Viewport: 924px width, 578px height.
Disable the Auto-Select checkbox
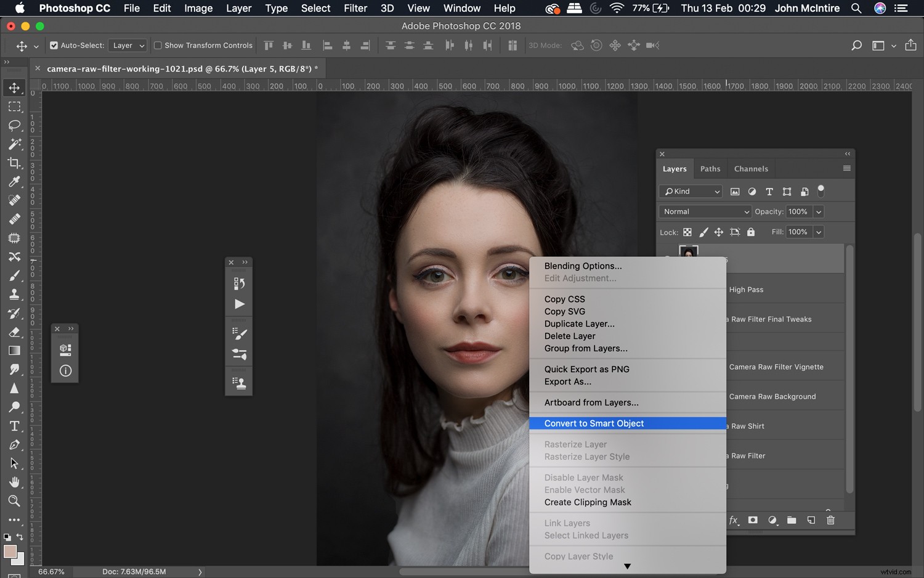54,45
